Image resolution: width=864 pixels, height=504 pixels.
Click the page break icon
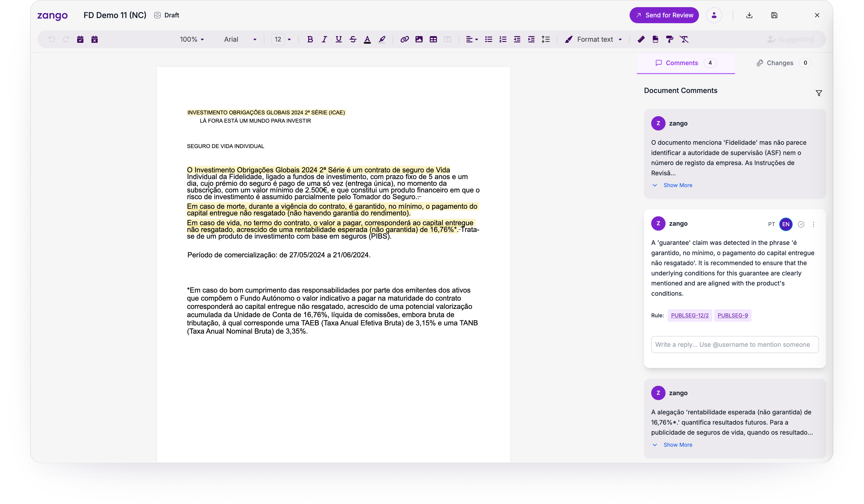click(x=656, y=39)
